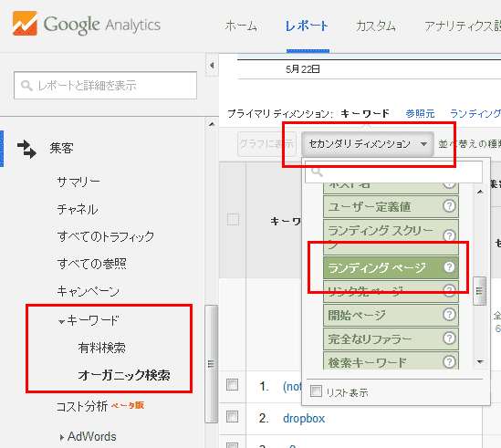Click the search magnifier in sidebar field
This screenshot has width=501, height=448.
[26, 86]
